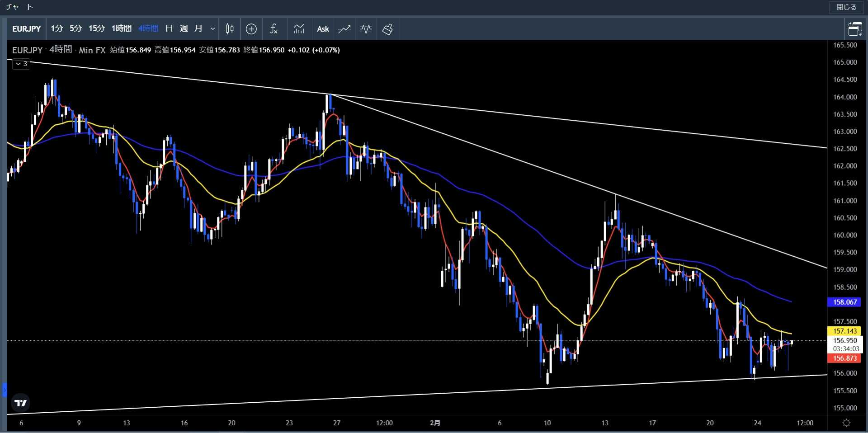The height and width of the screenshot is (433, 868).
Task: Switch to the 日 daily timeframe
Action: 169,28
